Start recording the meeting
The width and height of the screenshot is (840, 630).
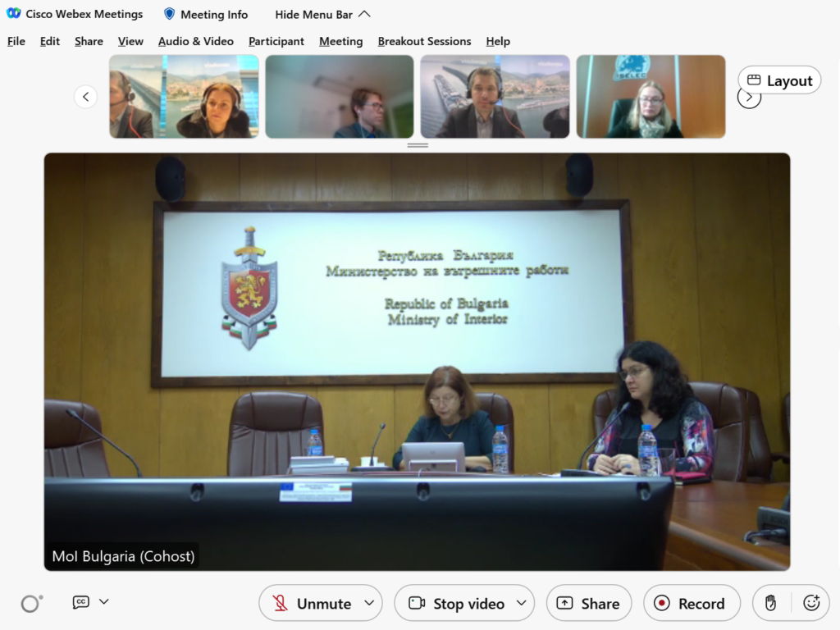pyautogui.click(x=691, y=604)
